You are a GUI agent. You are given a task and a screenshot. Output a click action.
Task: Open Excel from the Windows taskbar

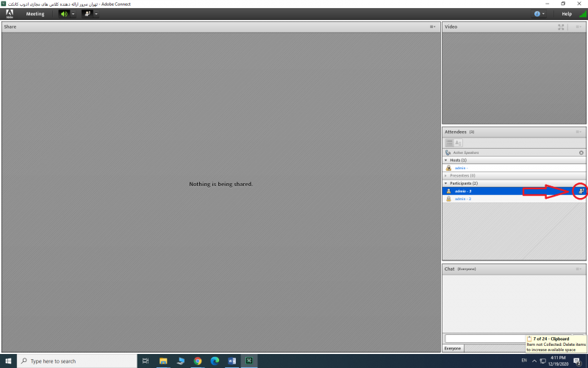(x=249, y=361)
